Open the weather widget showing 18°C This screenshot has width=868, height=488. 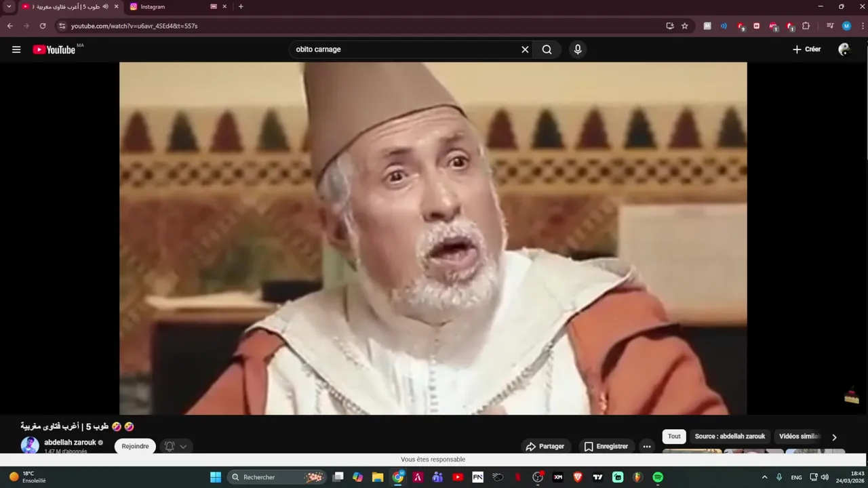click(x=27, y=477)
